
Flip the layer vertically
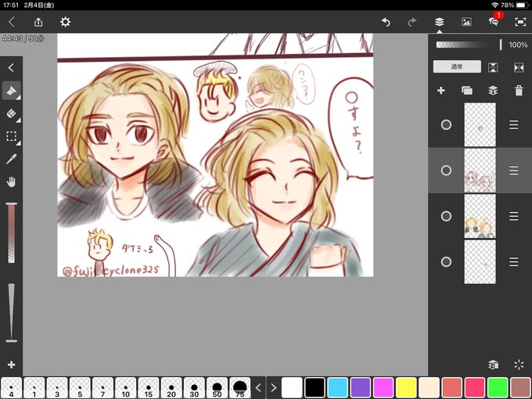[493, 67]
